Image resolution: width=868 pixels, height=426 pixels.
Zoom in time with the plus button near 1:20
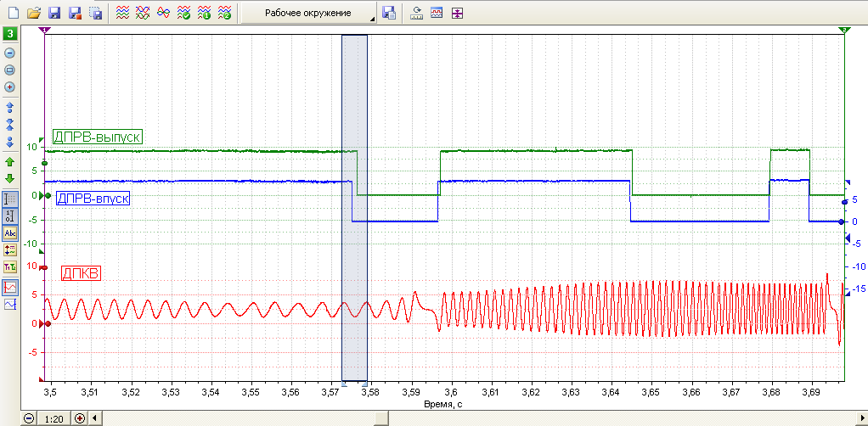tap(80, 419)
